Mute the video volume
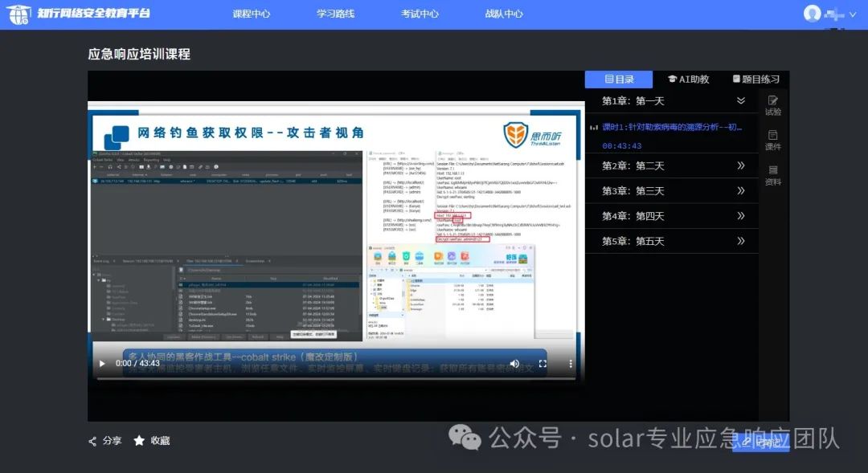868x473 pixels. [x=514, y=364]
